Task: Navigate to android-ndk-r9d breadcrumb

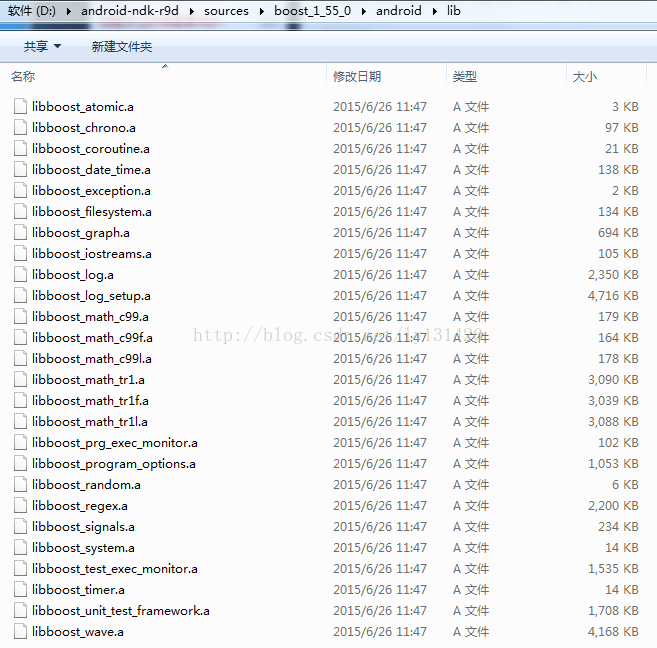Action: pos(129,10)
